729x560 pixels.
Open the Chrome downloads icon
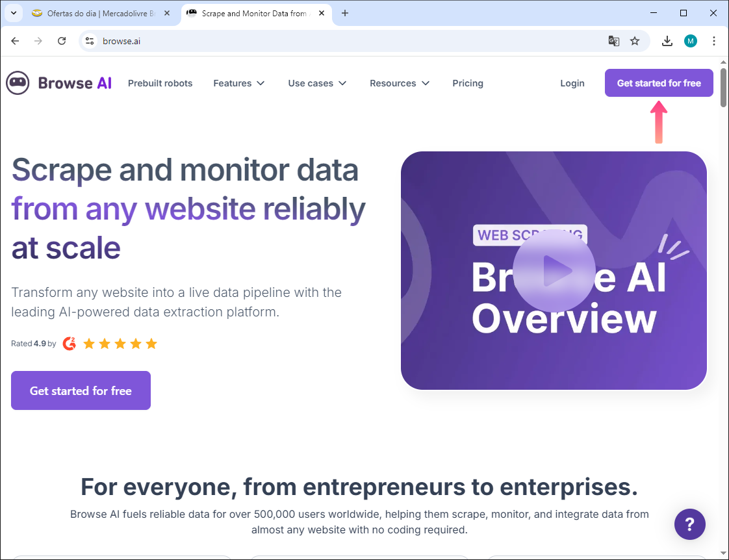(667, 41)
